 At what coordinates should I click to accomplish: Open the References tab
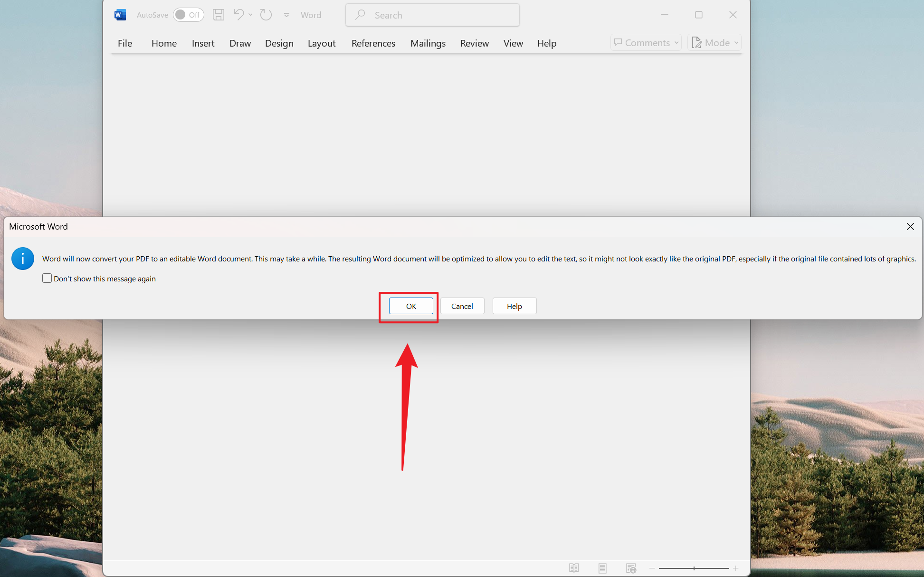(373, 43)
